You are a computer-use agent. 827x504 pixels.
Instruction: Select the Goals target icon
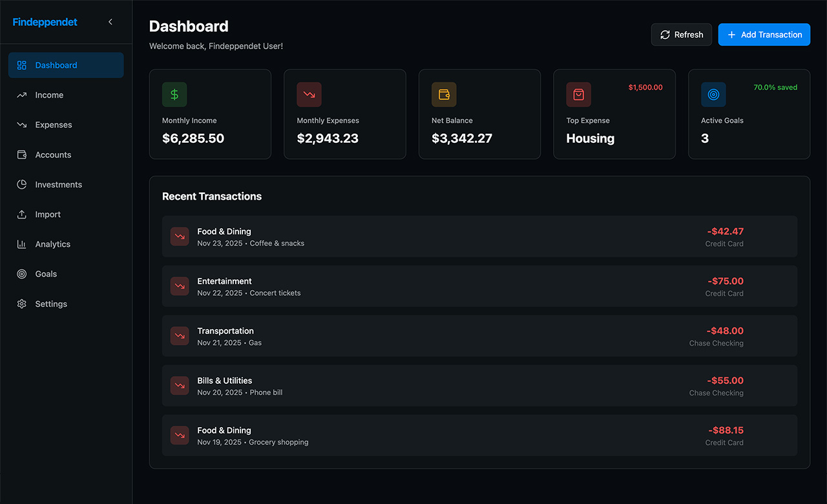tap(23, 273)
